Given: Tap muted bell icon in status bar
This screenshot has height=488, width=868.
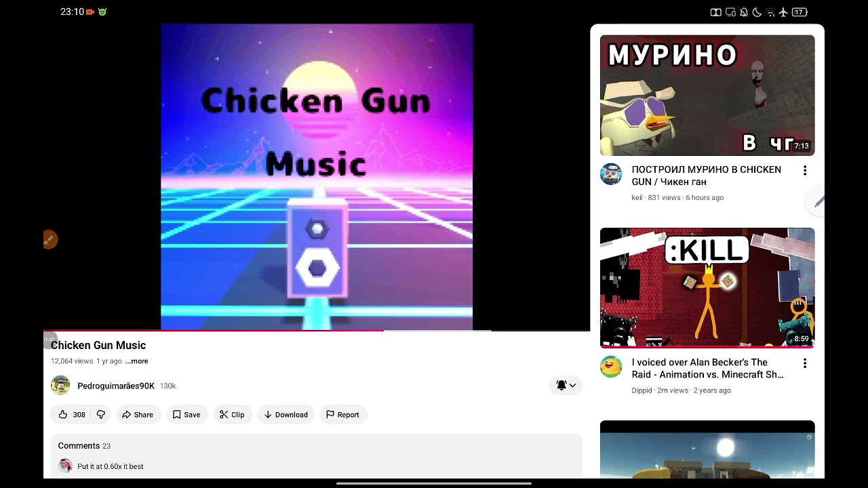Looking at the screenshot, I should [744, 12].
